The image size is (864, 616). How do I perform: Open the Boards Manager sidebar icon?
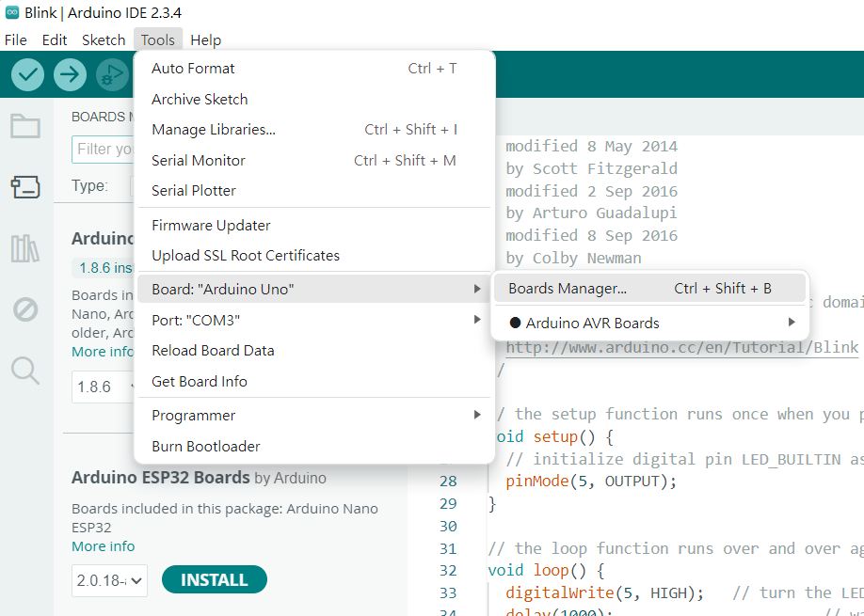point(25,187)
